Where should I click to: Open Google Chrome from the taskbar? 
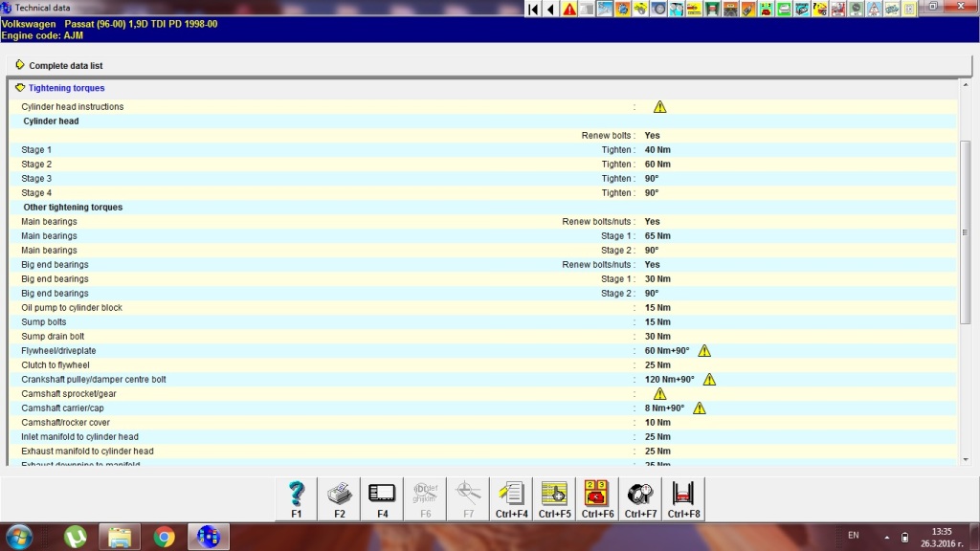[164, 537]
